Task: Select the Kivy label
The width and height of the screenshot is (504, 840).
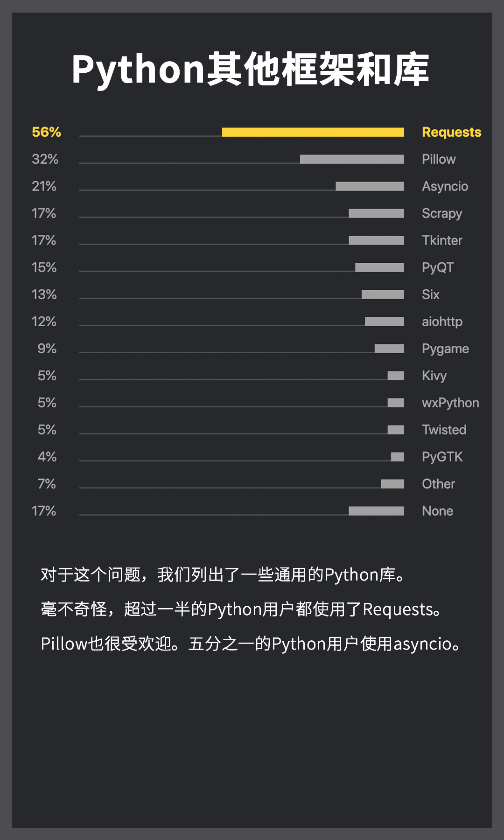Action: (x=434, y=376)
